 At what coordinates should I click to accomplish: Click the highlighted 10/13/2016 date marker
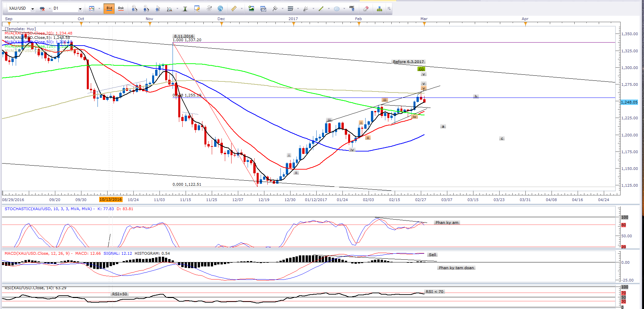pos(111,200)
